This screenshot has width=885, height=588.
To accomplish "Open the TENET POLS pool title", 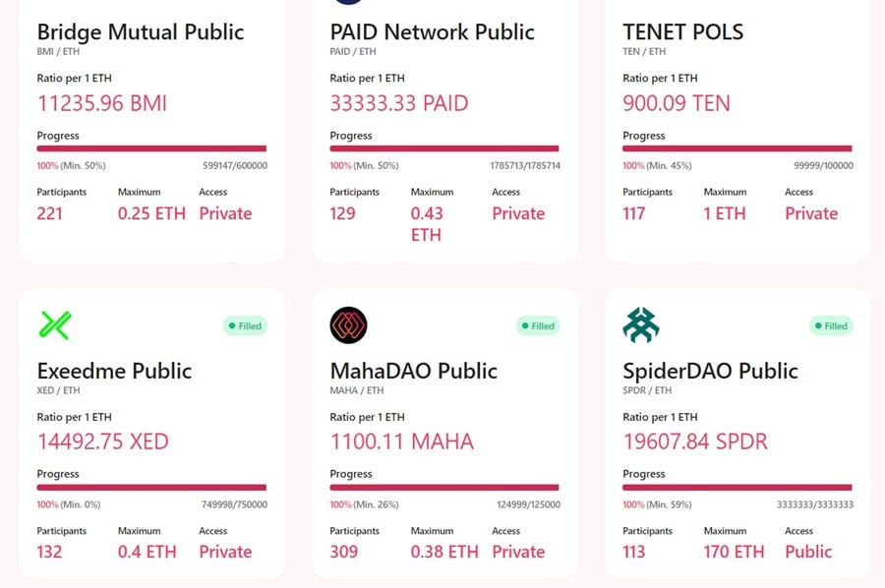I will (683, 31).
